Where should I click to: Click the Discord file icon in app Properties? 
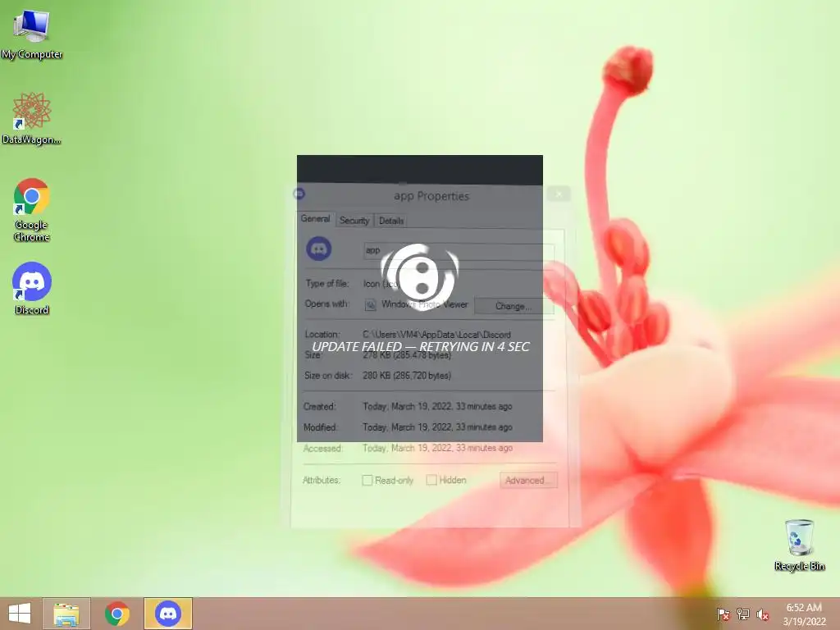(x=319, y=249)
